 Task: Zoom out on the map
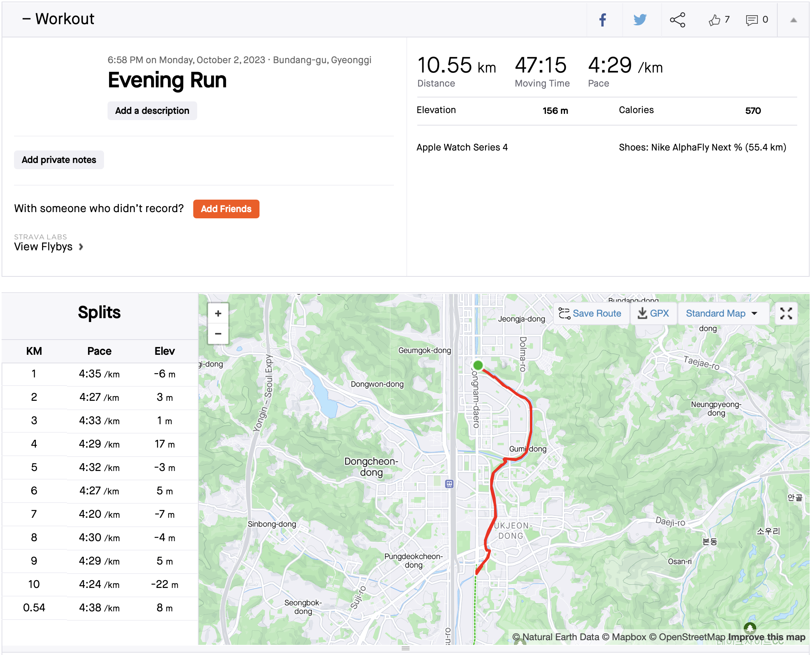point(218,334)
